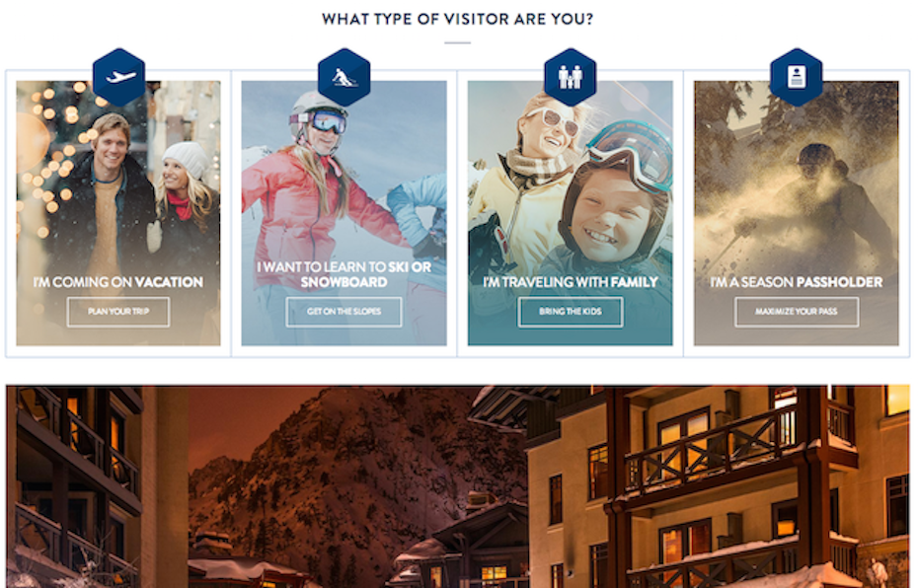Screen dimensions: 918x588
Task: Open I'm Traveling With Family heading
Action: point(571,282)
